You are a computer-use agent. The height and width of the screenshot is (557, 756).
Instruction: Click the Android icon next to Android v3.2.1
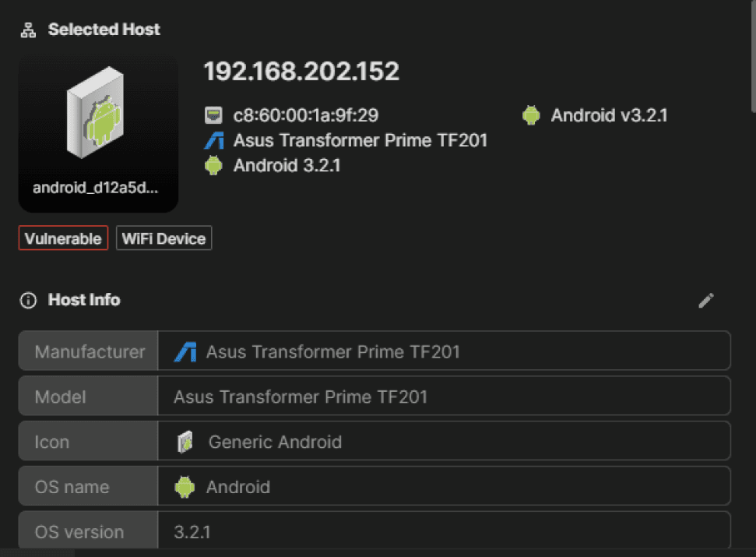coord(531,115)
